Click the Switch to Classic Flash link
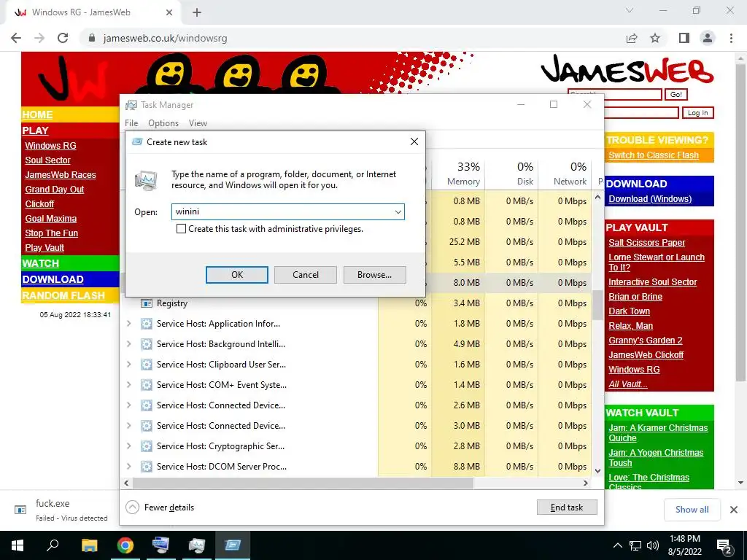The height and width of the screenshot is (560, 747). click(x=653, y=155)
